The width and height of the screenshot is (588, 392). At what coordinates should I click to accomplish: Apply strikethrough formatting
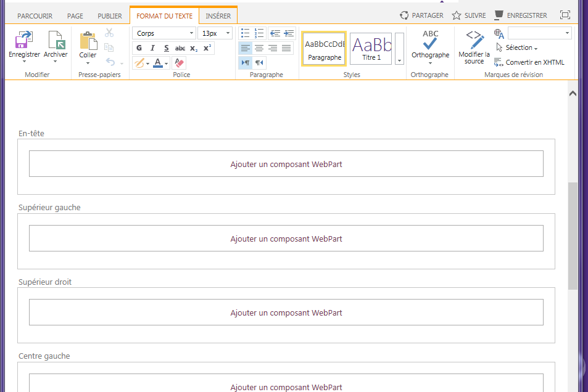point(180,48)
